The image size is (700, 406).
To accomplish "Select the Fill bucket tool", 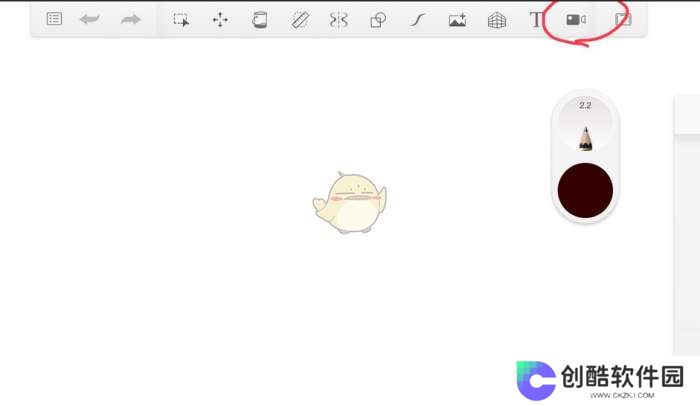I will pos(259,20).
